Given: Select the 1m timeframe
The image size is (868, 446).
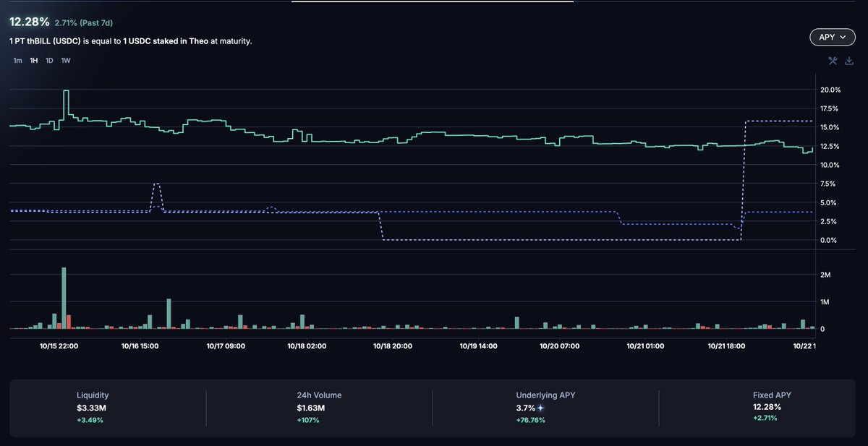Looking at the screenshot, I should click(17, 61).
